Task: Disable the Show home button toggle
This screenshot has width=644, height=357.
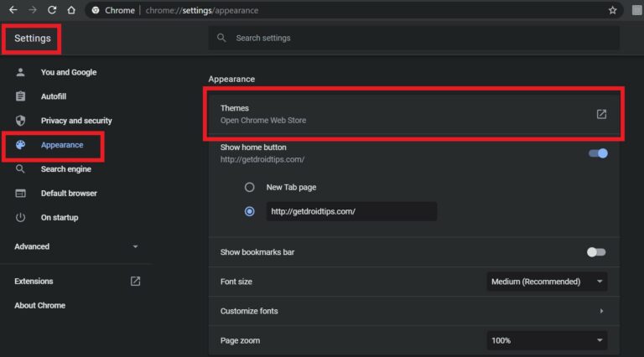Action: (x=598, y=153)
